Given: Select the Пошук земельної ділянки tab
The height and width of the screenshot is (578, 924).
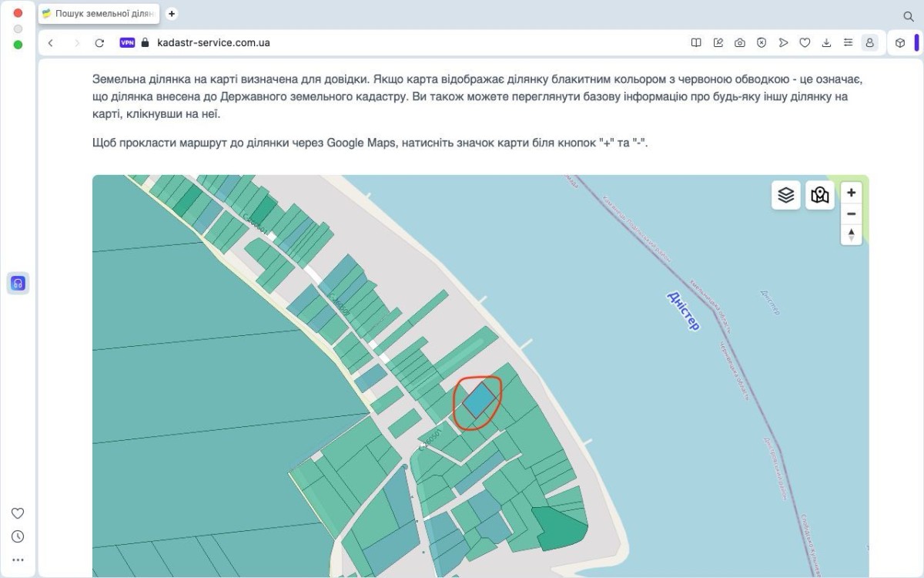Looking at the screenshot, I should pos(99,14).
